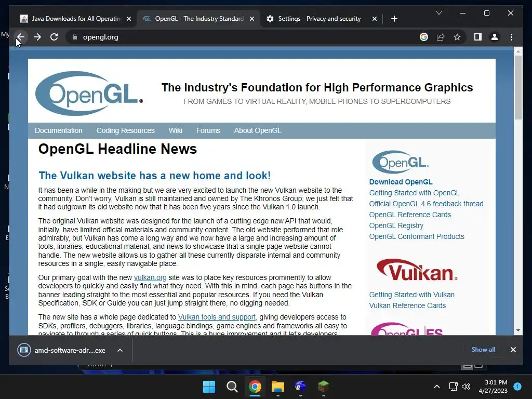This screenshot has width=532, height=399.
Task: Go forward using the browser forward arrow
Action: tap(37, 37)
